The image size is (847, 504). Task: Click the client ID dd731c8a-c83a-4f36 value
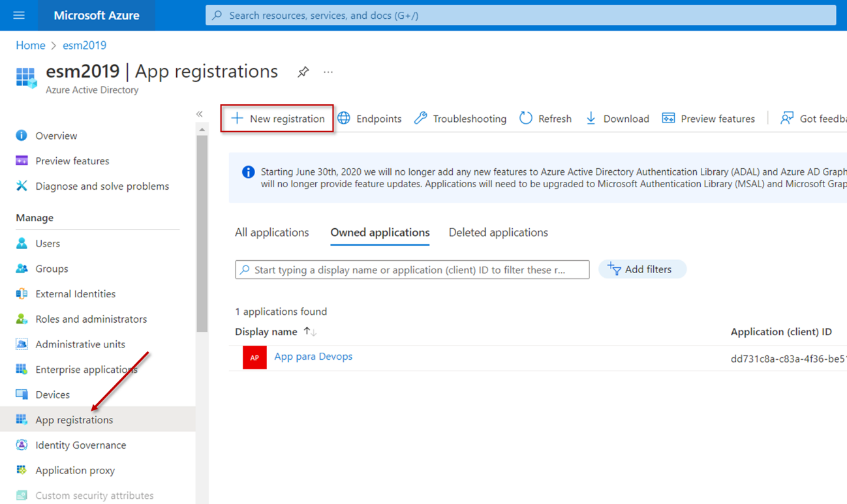click(789, 359)
